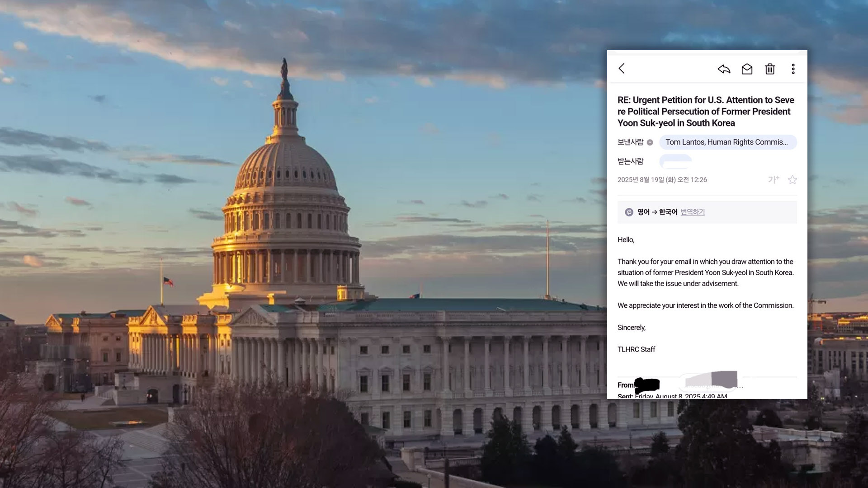Star this email from Tom Lantos Commission
Screen dimensions: 868x488
pyautogui.click(x=792, y=180)
